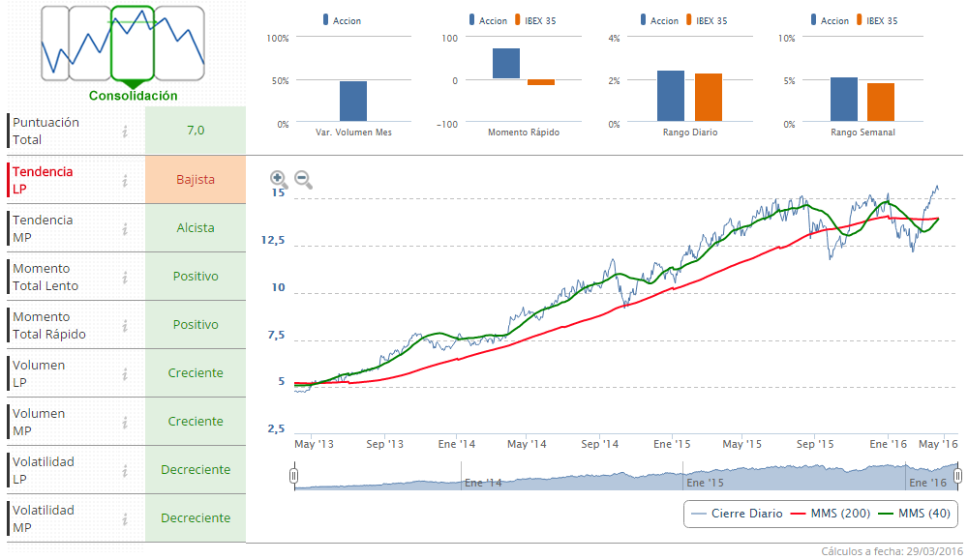
Task: Click the zoom in magnifier icon
Action: pos(278,179)
